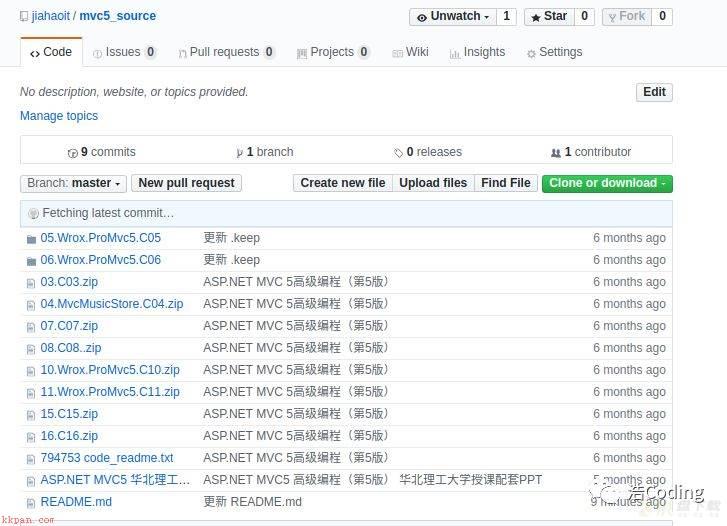Screen dimensions: 727x526
Task: Open Manage topics link
Action: click(59, 116)
